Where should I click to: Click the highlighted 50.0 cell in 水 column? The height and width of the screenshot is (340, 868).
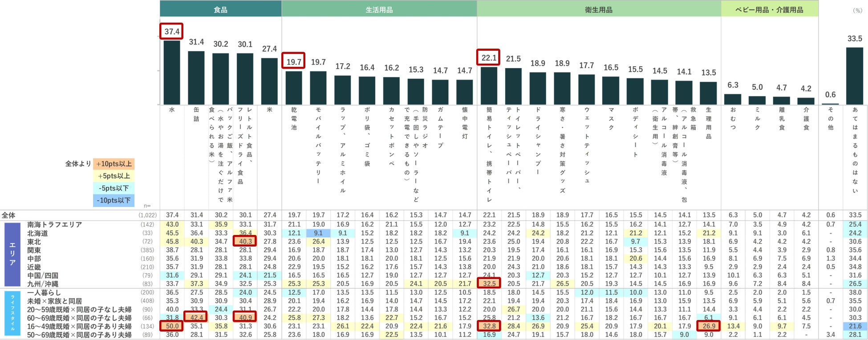(172, 326)
